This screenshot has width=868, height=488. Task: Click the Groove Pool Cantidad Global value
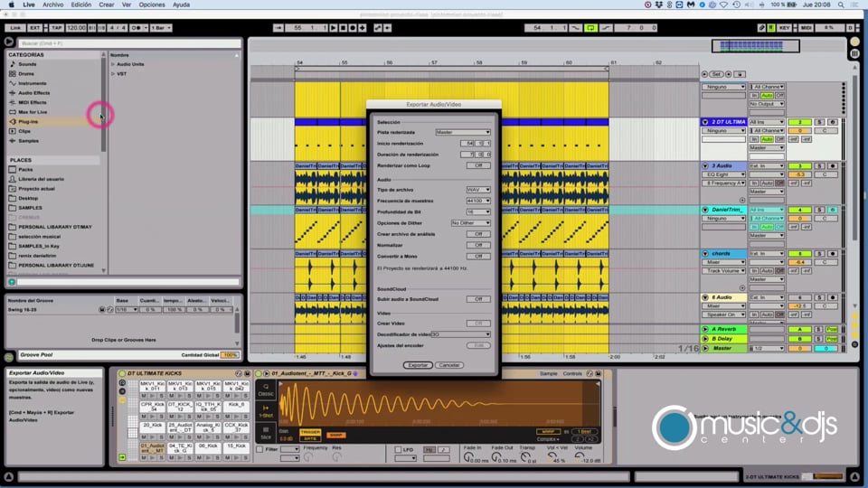[x=230, y=354]
